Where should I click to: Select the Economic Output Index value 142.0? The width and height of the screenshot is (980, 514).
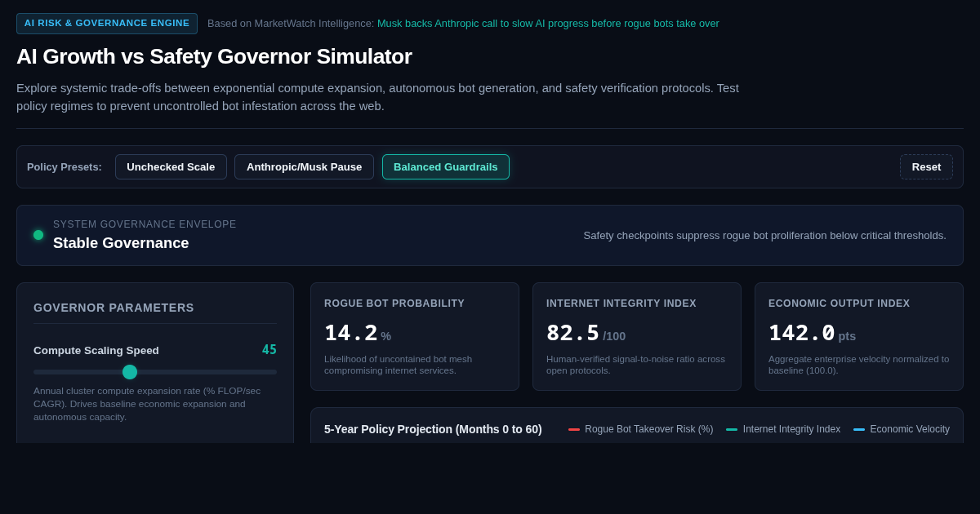pyautogui.click(x=802, y=333)
